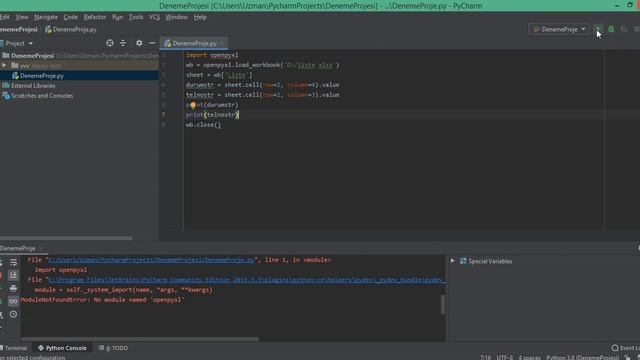Open the Python Console tool window
Viewport: 640px width, 360px height.
62,348
